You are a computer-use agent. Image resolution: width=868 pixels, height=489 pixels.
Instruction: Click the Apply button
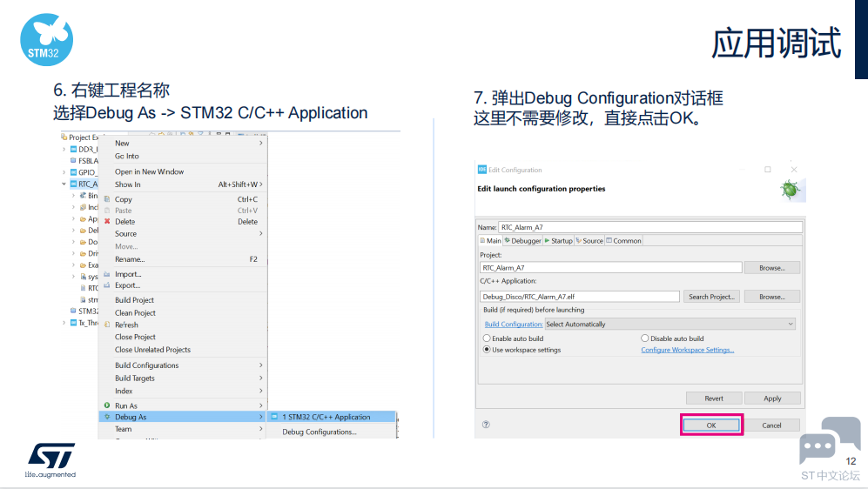(772, 399)
